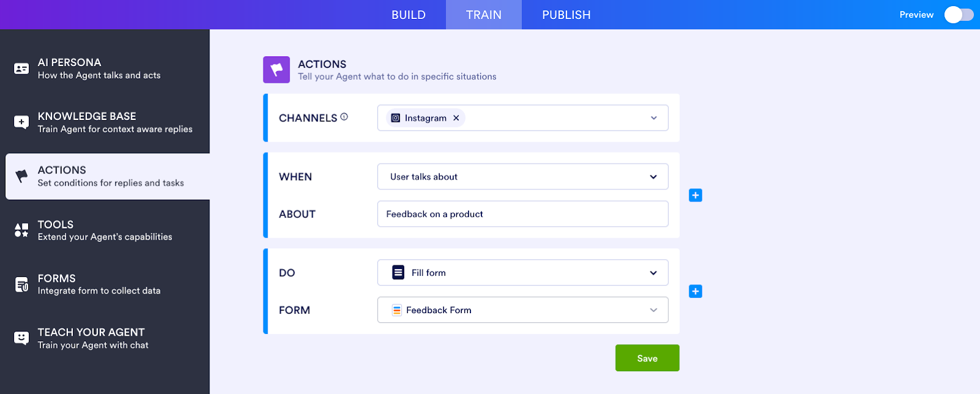The width and height of the screenshot is (980, 394).
Task: Open the Feedback Form dropdown
Action: (x=653, y=309)
